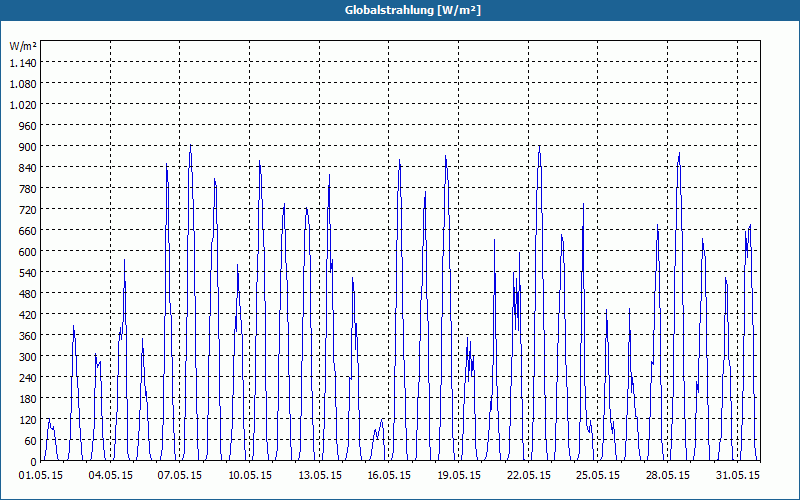Select the 900 y-axis tick label

coord(28,146)
